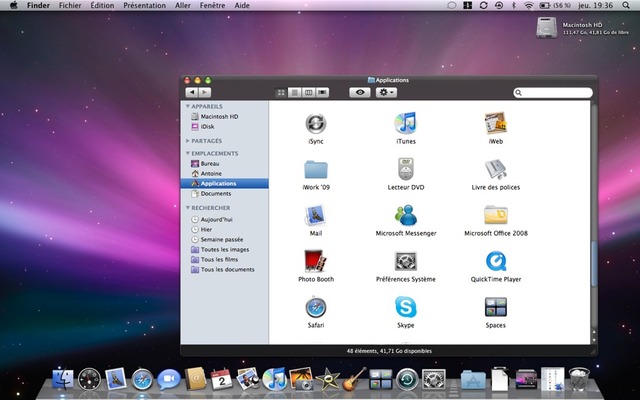Viewport: 640px width, 400px height.
Task: Open iMovie star icon in Dock
Action: click(x=327, y=379)
